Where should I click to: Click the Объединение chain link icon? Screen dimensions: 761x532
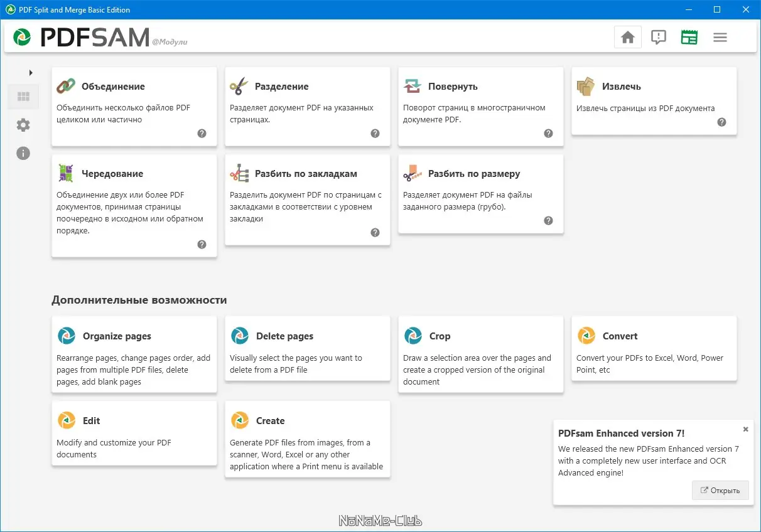66,86
